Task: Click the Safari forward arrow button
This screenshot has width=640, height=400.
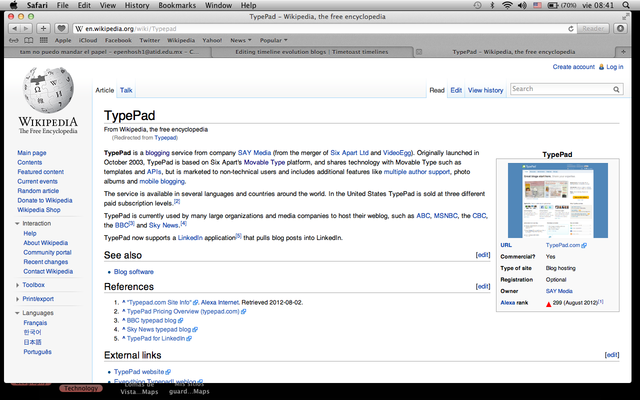Action: pyautogui.click(x=26, y=29)
